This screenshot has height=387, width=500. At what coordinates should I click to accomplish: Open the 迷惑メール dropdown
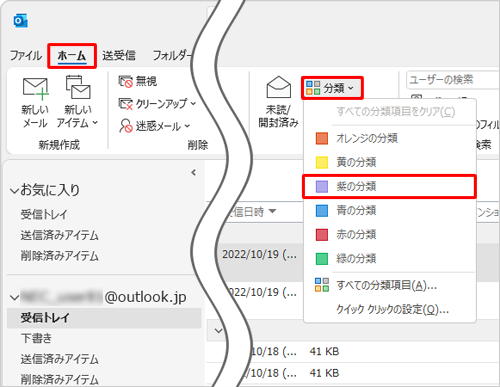(x=154, y=126)
